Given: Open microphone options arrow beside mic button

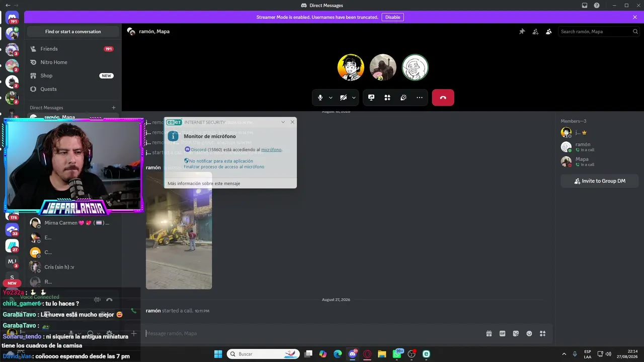Looking at the screenshot, I should [331, 98].
